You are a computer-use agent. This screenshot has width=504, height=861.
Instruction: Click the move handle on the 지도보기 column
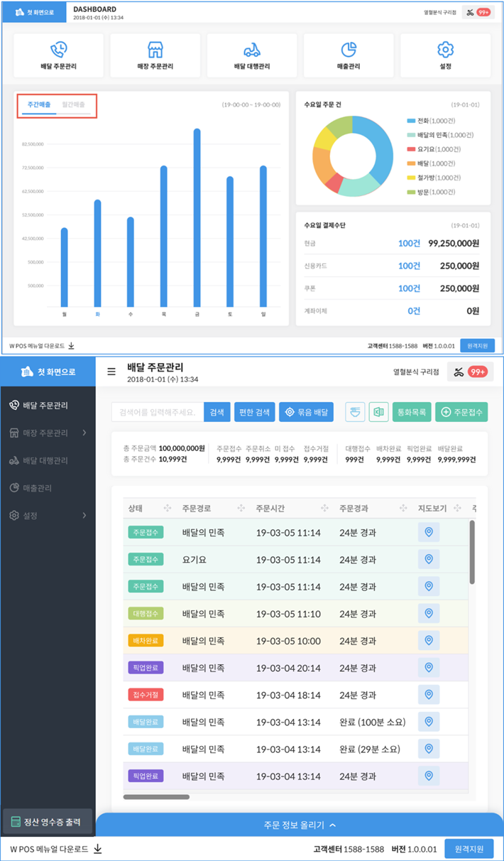458,508
